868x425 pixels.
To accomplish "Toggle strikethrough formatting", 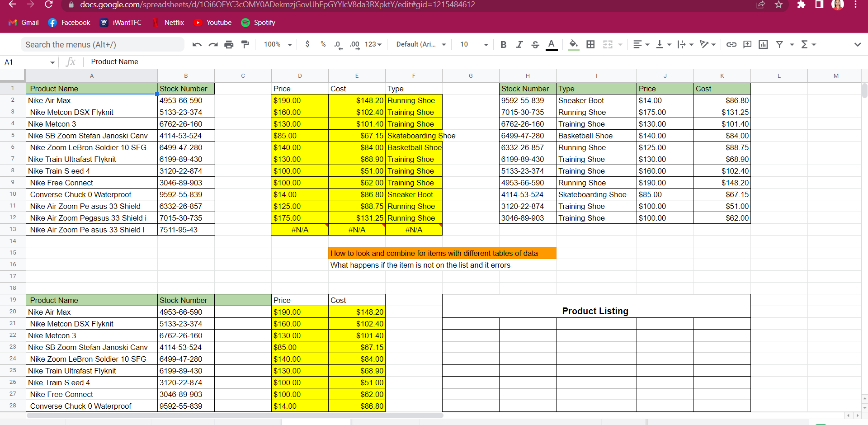I will point(535,44).
